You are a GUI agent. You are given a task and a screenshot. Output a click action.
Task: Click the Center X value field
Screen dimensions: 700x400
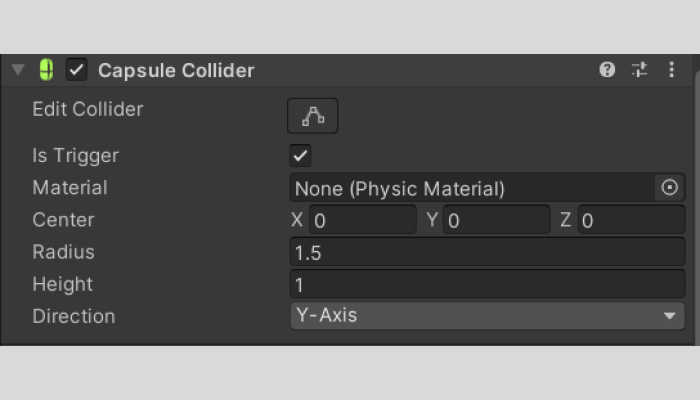point(360,220)
